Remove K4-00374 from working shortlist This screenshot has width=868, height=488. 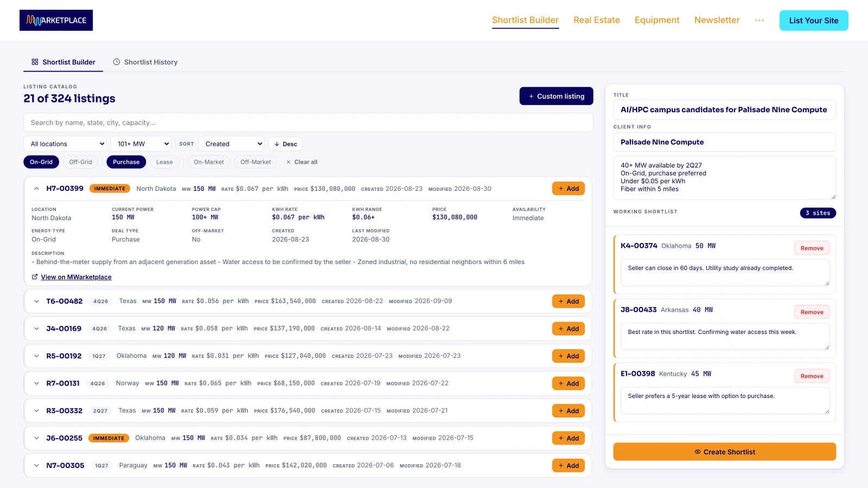pyautogui.click(x=812, y=248)
